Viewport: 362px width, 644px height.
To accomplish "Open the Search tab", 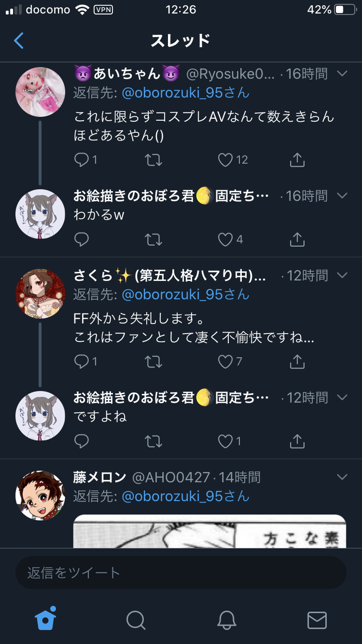I will click(x=136, y=620).
